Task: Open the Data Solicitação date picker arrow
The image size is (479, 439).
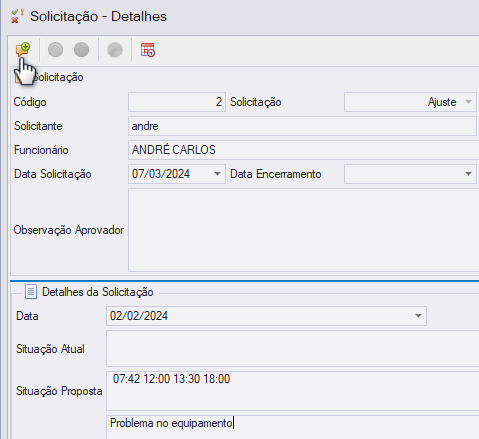Action: pyautogui.click(x=217, y=174)
